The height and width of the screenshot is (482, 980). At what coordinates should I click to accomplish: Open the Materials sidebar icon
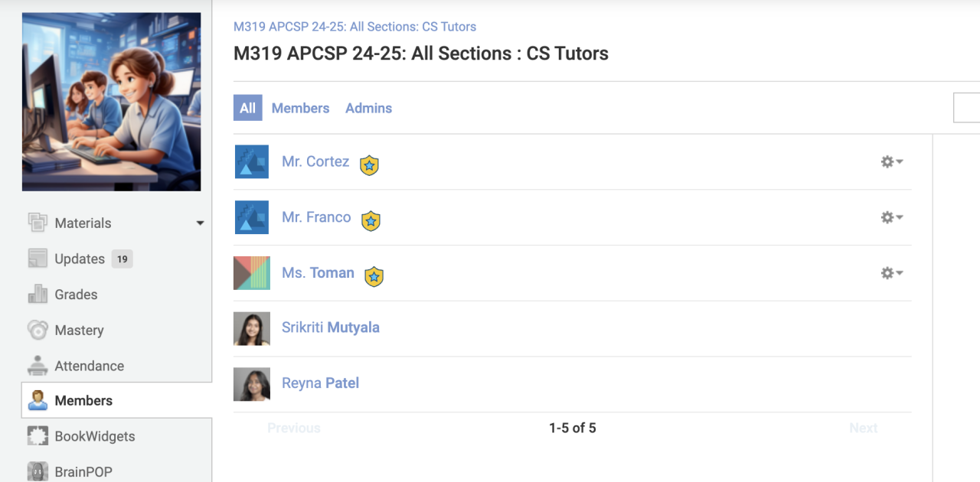point(38,223)
